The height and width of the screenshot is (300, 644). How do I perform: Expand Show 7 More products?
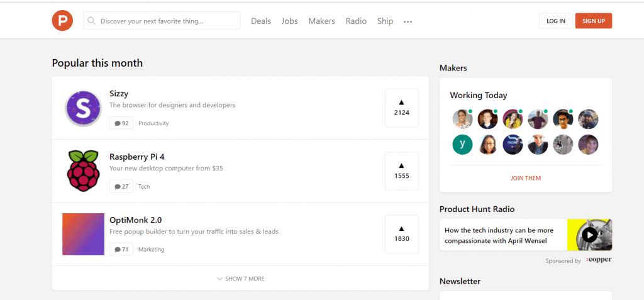click(241, 279)
